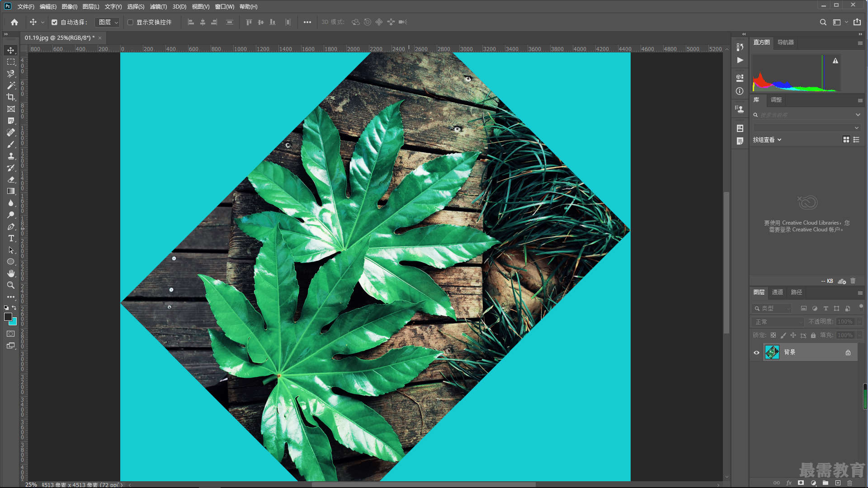Click the vertical canvas scrollbar
Viewport: 868px width, 488px height.
pos(726,263)
